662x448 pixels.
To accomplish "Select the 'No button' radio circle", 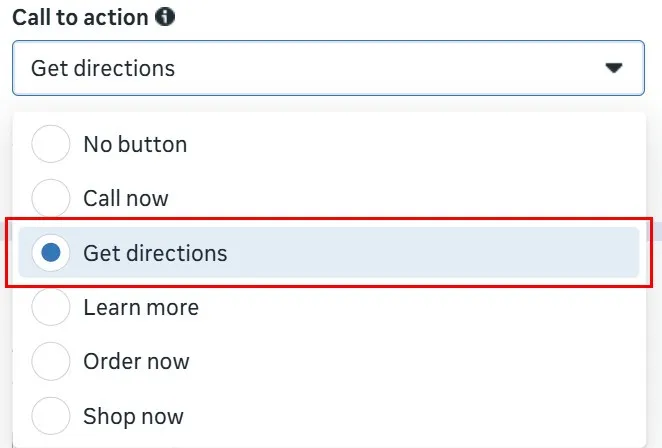I will [x=51, y=144].
